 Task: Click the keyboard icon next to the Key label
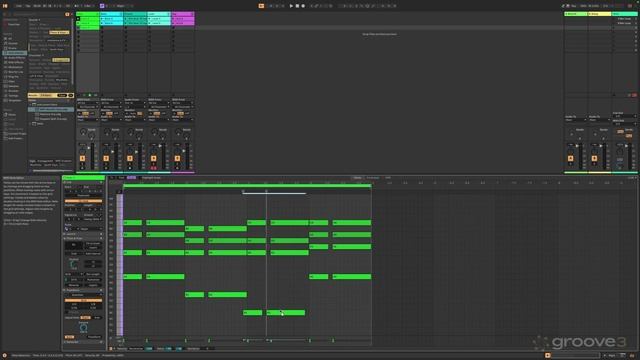click(x=568, y=6)
